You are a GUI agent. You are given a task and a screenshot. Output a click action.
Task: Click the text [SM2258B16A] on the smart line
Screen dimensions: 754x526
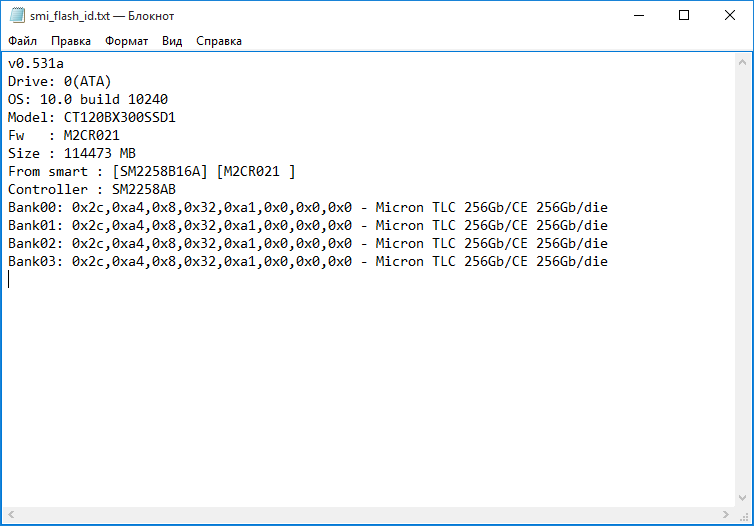[x=160, y=172]
